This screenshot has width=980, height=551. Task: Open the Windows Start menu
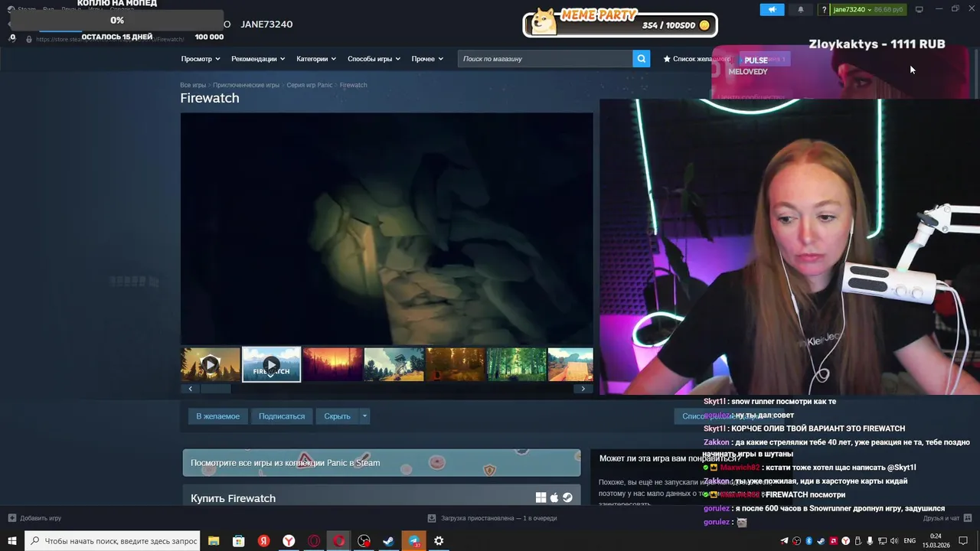click(x=12, y=541)
